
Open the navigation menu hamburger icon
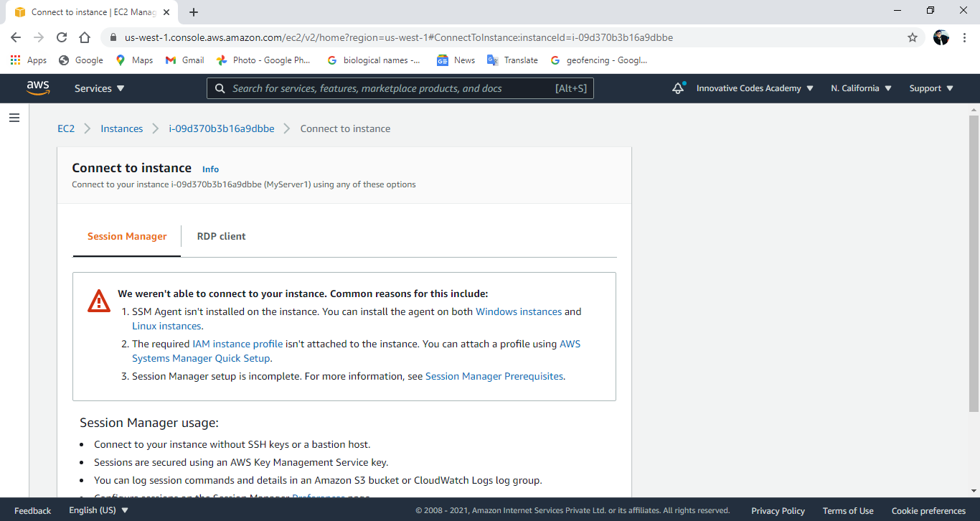(14, 117)
